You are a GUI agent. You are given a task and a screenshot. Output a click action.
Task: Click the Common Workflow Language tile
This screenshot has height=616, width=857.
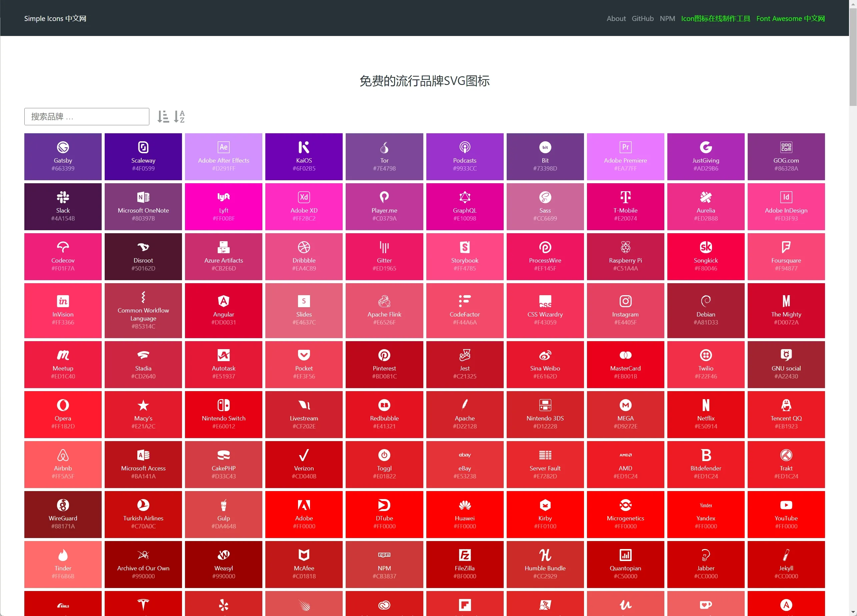143,310
